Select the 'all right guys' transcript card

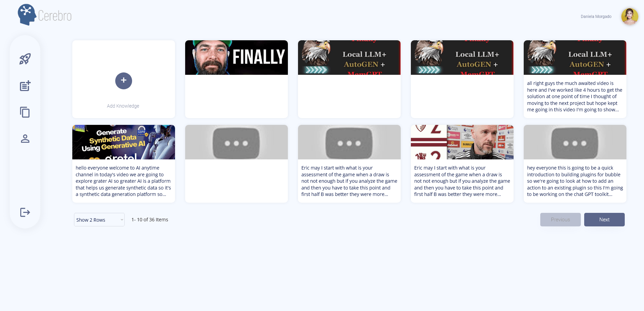click(x=575, y=96)
